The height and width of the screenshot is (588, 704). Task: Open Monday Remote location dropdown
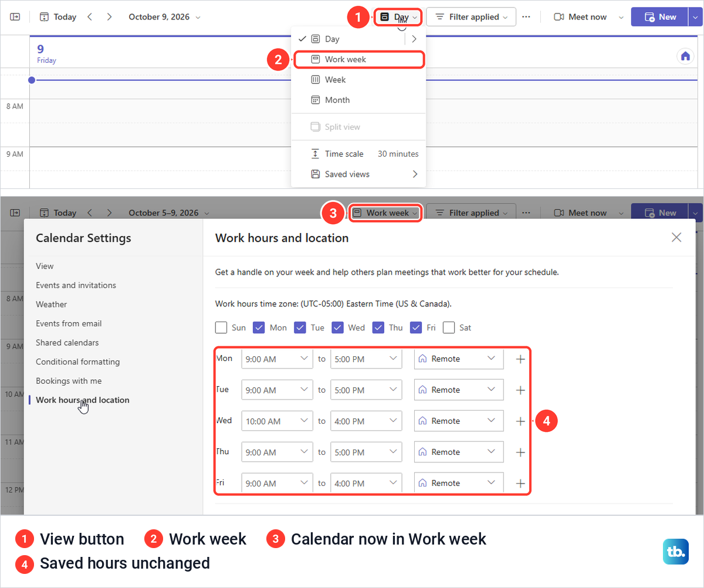click(x=459, y=359)
